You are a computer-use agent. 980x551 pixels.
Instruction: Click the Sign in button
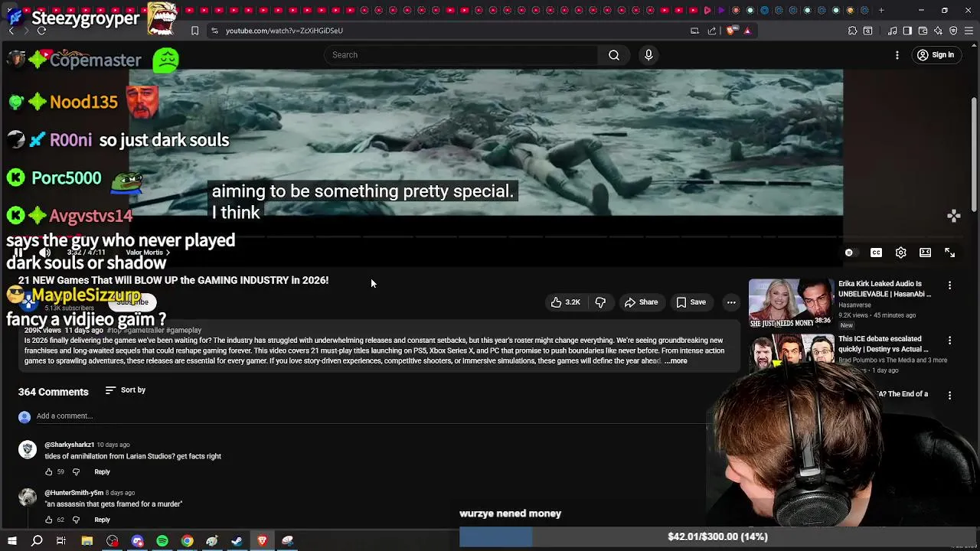[x=936, y=55]
